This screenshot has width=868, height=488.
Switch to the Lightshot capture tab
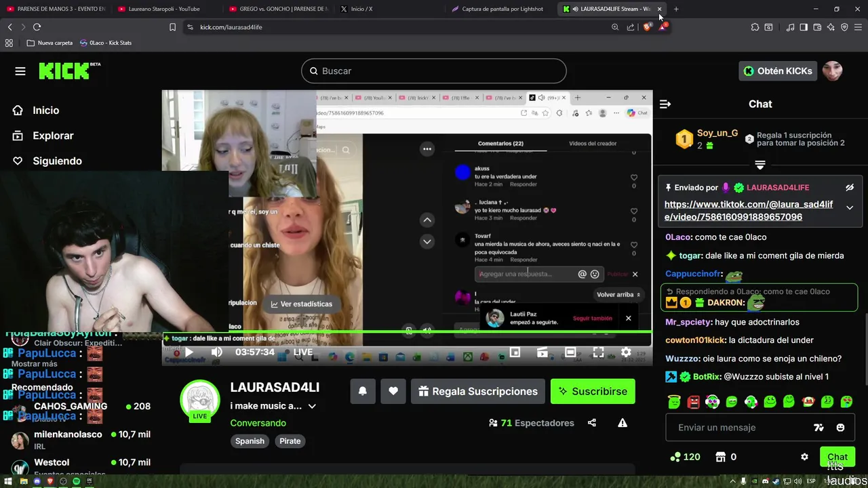[x=502, y=9]
